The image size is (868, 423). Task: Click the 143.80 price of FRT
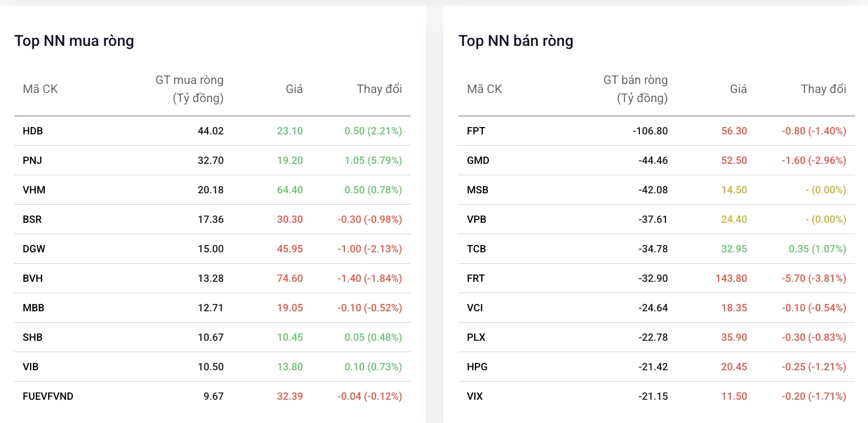tap(731, 278)
